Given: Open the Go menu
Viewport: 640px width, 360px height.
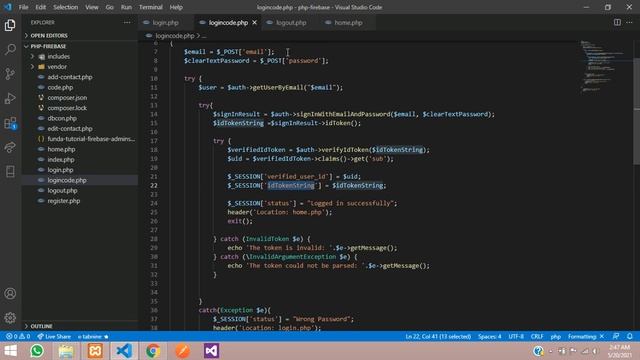Looking at the screenshot, I should (x=109, y=7).
